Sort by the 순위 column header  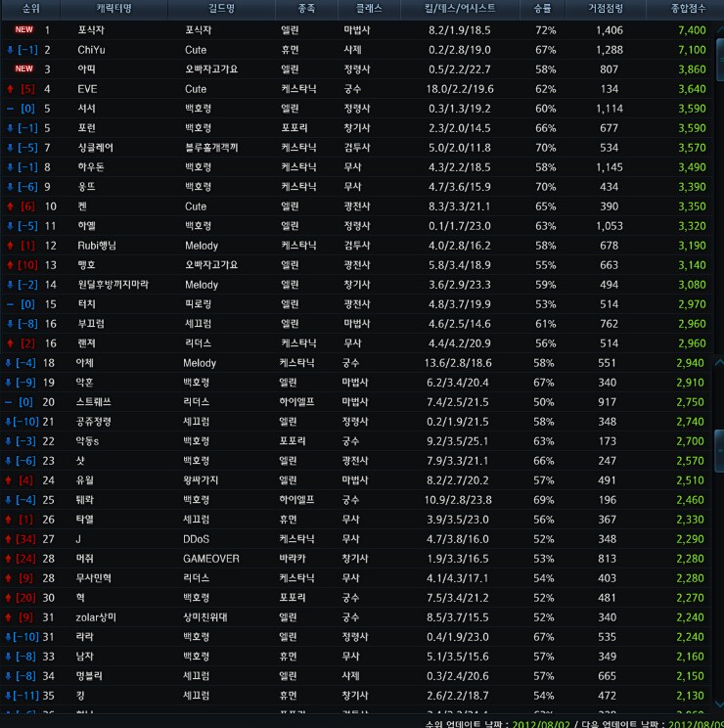coord(31,9)
